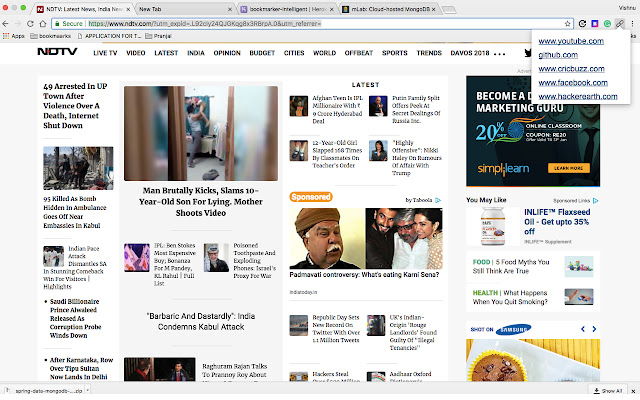Screen dimensions: 640x400
Task: Click the browser back arrow
Action: (x=8, y=21)
